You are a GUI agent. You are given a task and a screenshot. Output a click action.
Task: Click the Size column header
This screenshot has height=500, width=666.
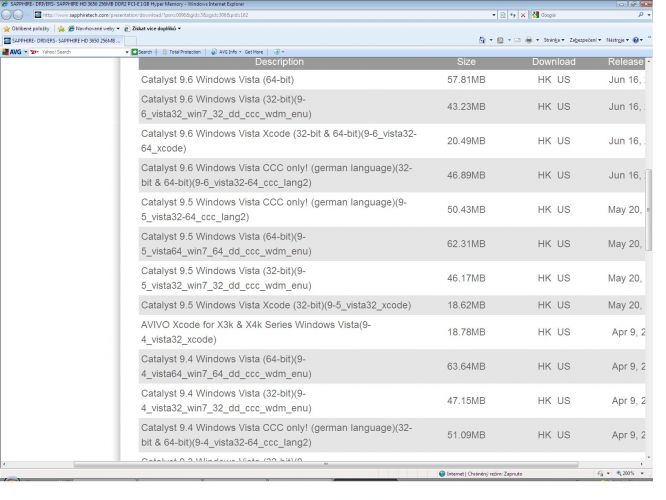point(466,62)
